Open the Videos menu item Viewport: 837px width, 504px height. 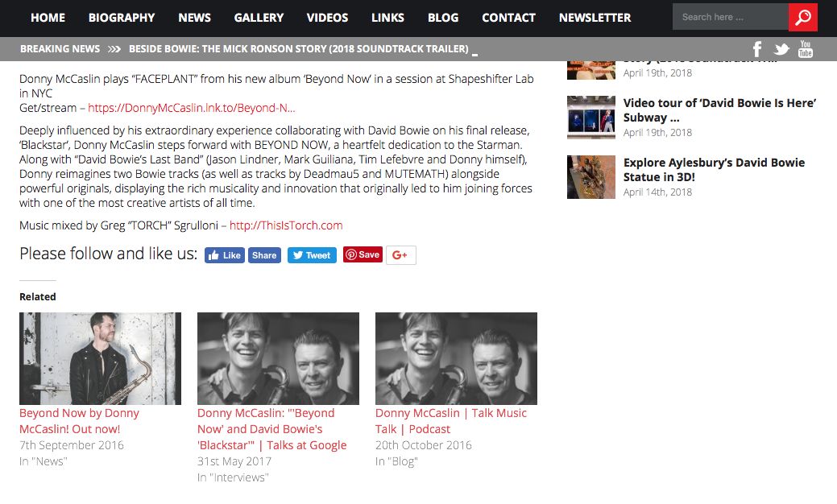[x=327, y=18]
